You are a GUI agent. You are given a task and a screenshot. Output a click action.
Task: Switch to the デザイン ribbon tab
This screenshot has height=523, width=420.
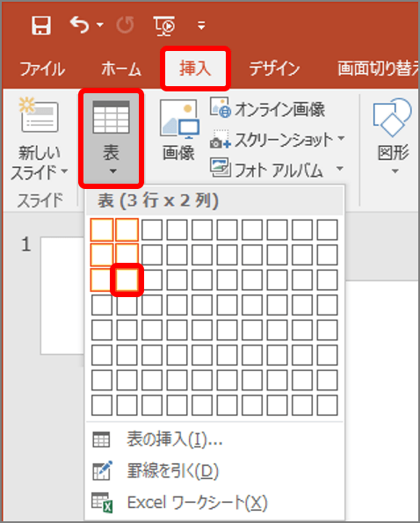click(x=274, y=69)
